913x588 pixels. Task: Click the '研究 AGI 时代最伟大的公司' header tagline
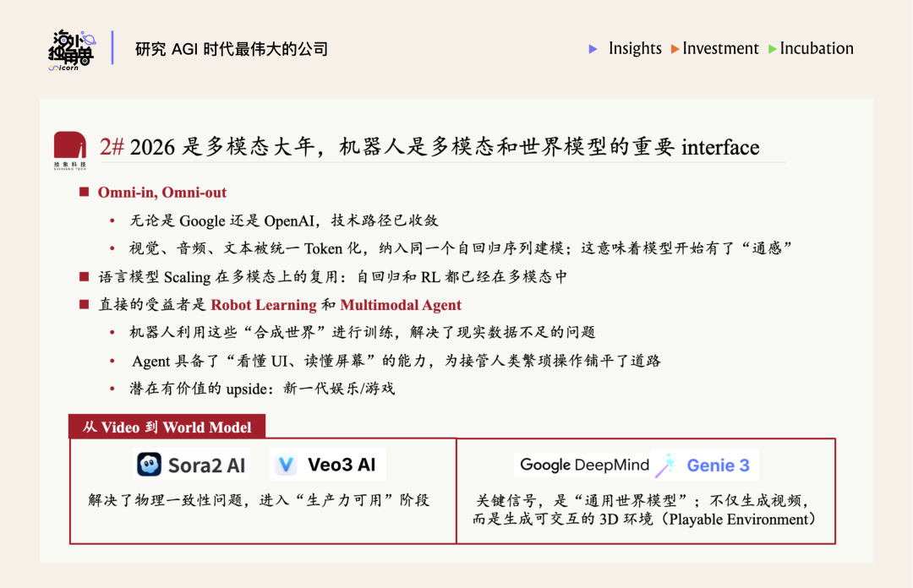pyautogui.click(x=231, y=49)
